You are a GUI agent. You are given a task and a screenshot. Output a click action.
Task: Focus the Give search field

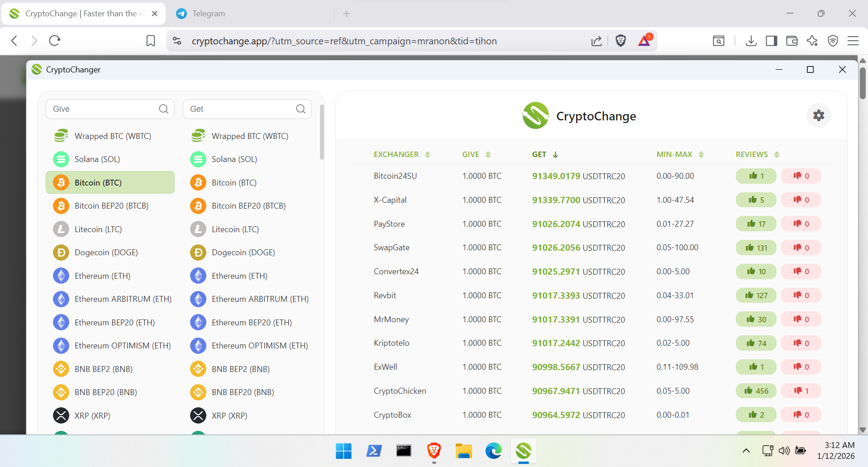point(110,109)
